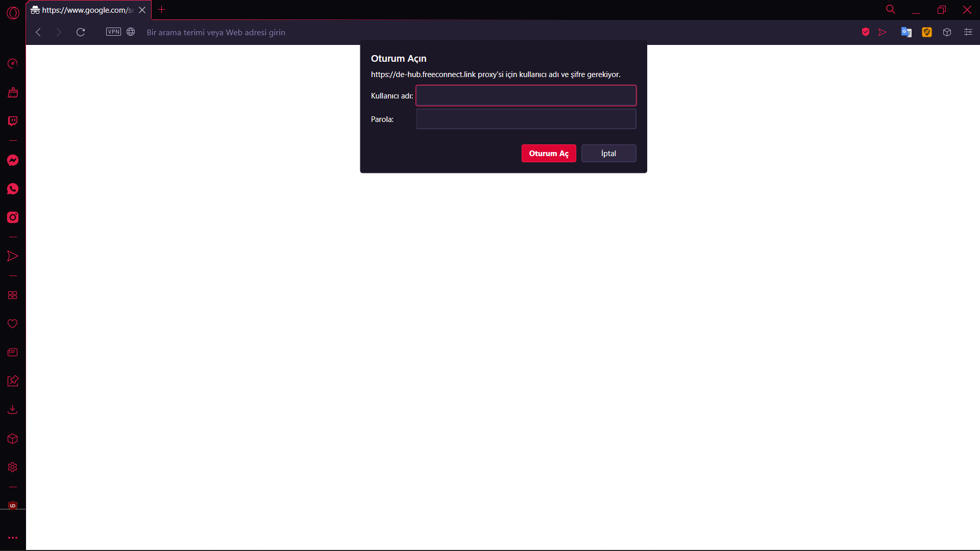Open the Opera main menu logo

pos(13,13)
